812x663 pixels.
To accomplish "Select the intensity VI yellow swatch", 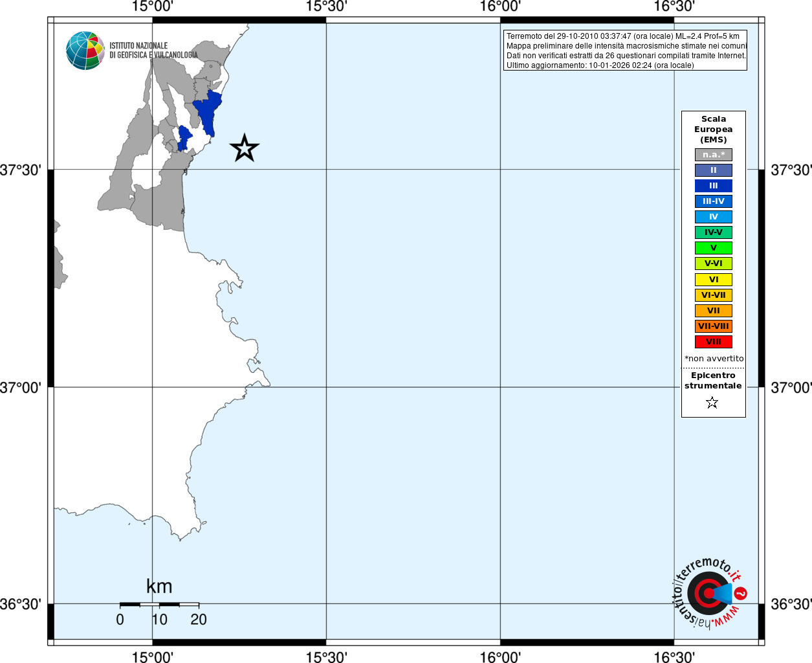I will (x=714, y=280).
